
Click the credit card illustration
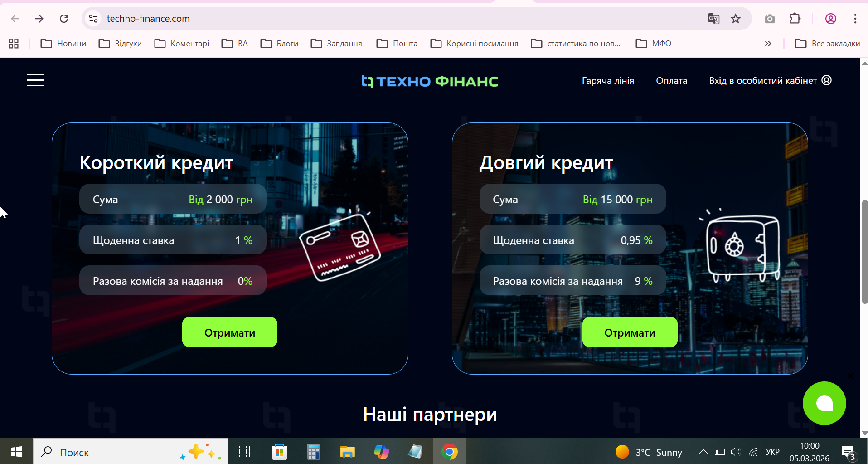point(340,246)
